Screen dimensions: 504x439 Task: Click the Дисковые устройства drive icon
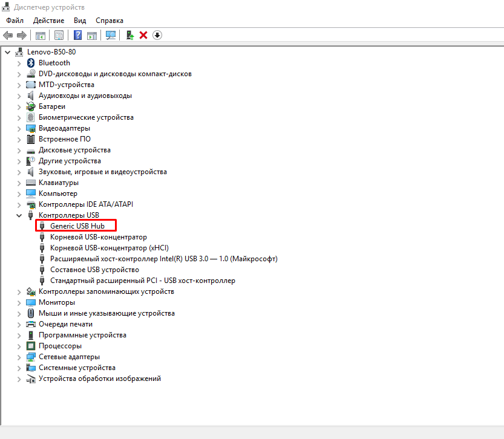[x=31, y=151]
